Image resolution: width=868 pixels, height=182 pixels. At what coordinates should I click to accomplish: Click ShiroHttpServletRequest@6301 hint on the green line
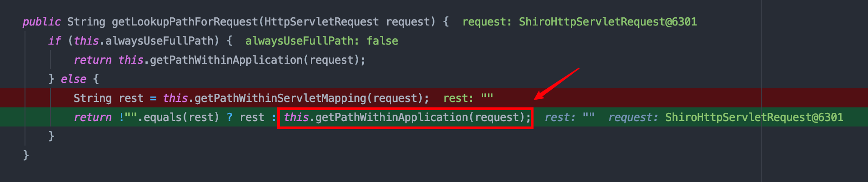click(754, 117)
